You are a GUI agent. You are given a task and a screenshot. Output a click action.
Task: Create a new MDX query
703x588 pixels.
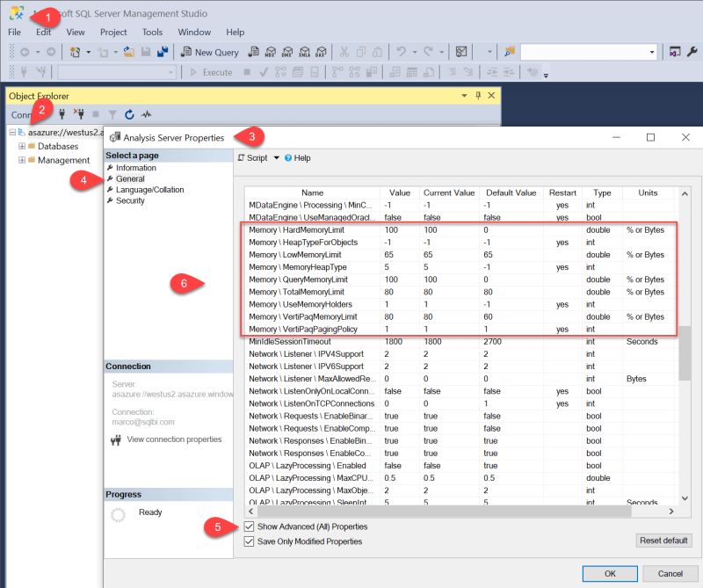pos(270,52)
